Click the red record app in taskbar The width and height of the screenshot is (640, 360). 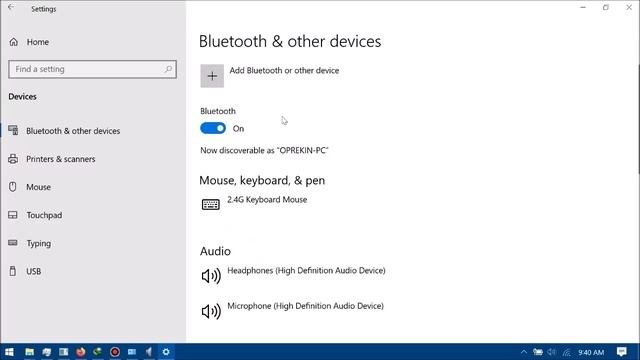tap(115, 352)
